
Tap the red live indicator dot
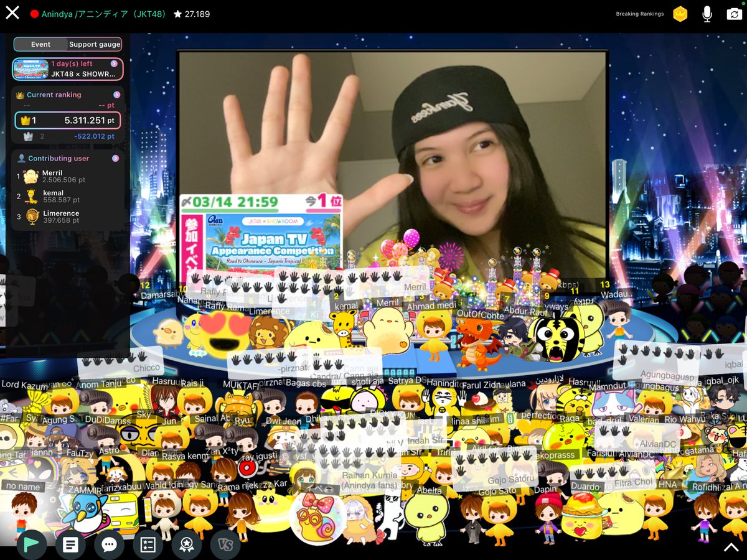click(35, 14)
